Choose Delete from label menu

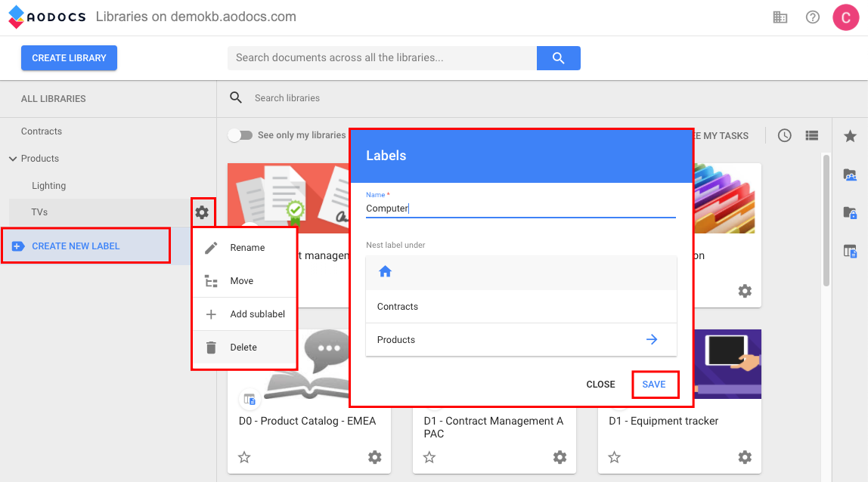[x=244, y=347]
